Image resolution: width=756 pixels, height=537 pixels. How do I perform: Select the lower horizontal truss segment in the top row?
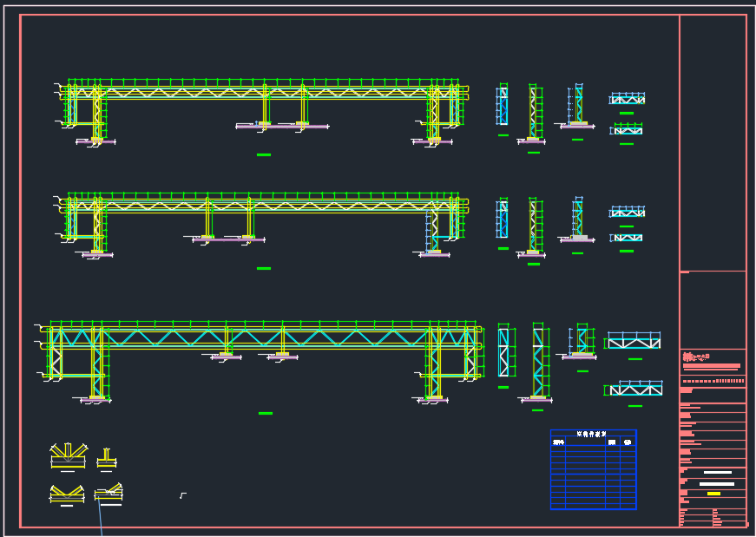coord(626,129)
